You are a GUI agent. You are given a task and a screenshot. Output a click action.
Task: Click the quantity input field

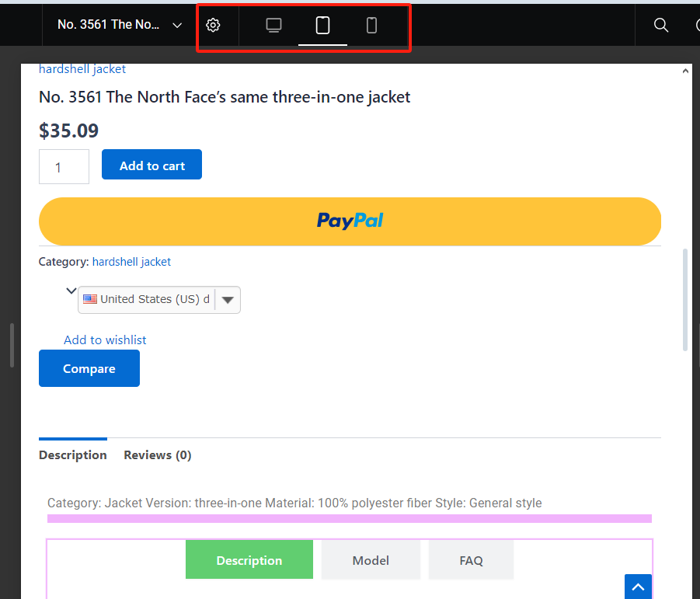(64, 166)
